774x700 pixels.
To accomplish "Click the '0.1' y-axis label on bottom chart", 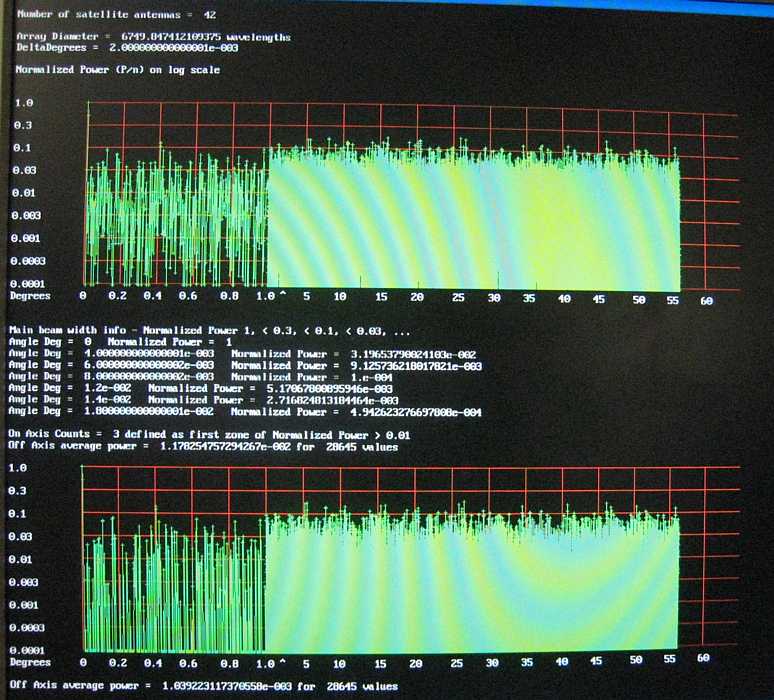I will [x=17, y=513].
